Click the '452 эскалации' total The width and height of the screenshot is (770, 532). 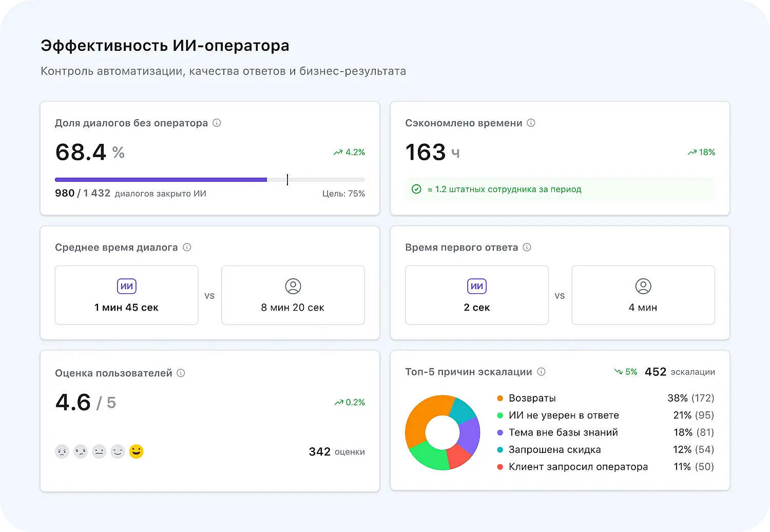point(680,372)
